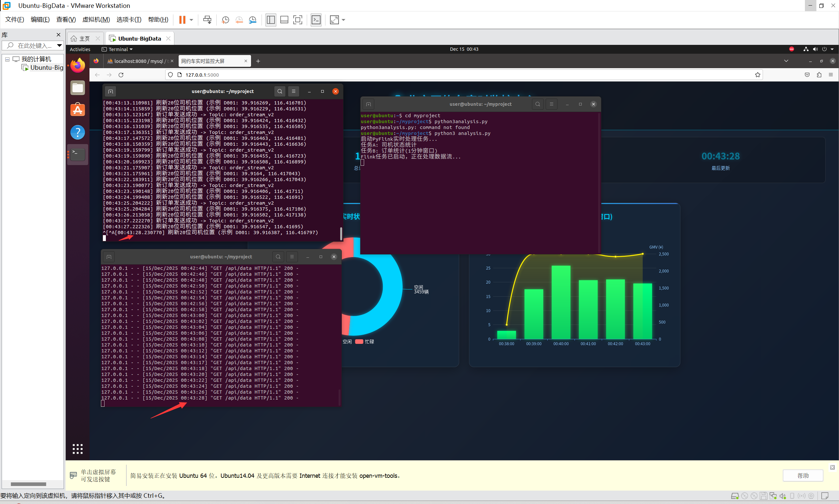839x504 pixels.
Task: Switch to localhost:8080 mysql browser tab
Action: (x=138, y=61)
